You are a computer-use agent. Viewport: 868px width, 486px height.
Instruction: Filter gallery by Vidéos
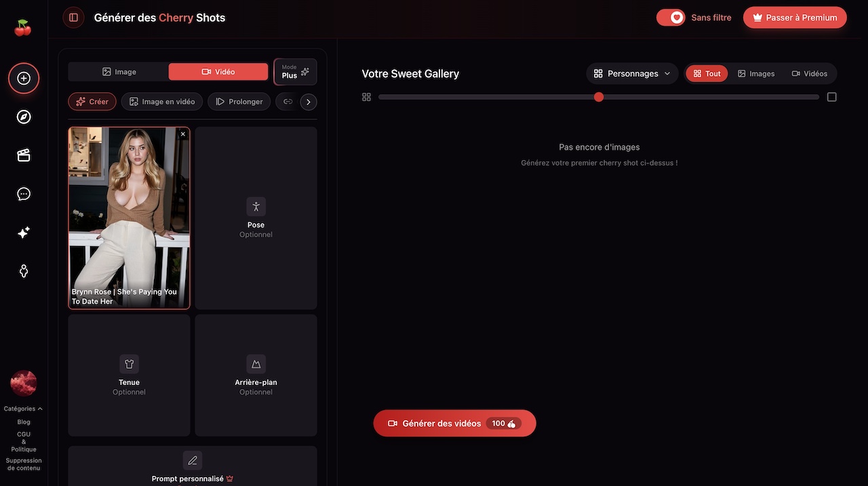coord(810,74)
